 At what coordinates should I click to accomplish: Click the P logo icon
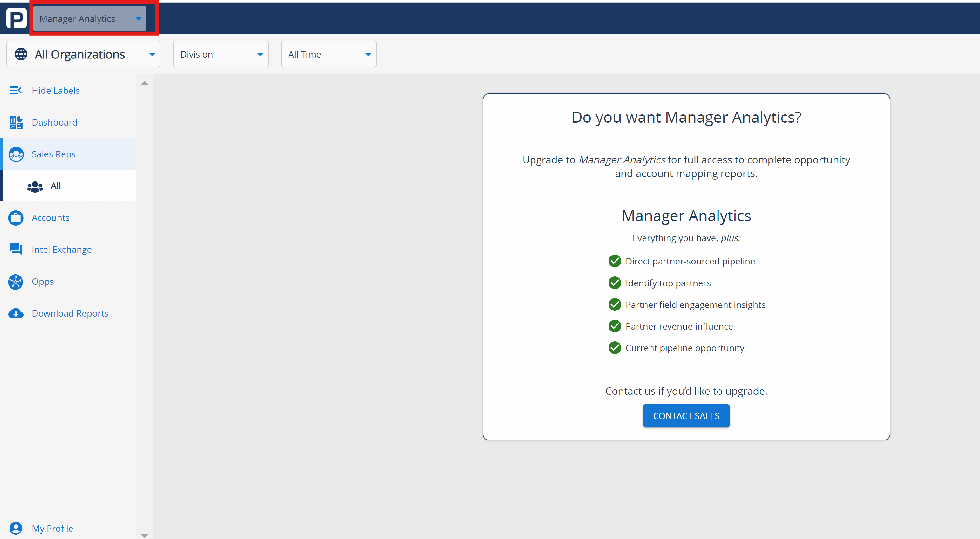[16, 18]
